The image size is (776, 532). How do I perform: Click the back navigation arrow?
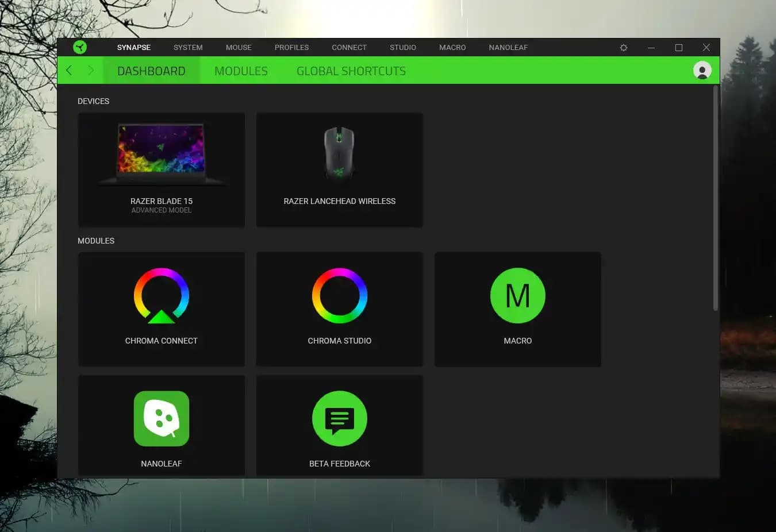coord(68,71)
